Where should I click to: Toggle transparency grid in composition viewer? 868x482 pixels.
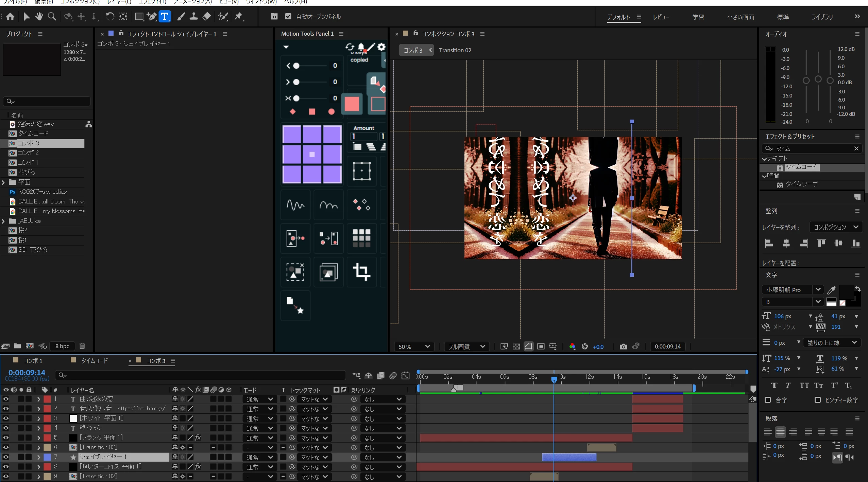[x=516, y=346]
